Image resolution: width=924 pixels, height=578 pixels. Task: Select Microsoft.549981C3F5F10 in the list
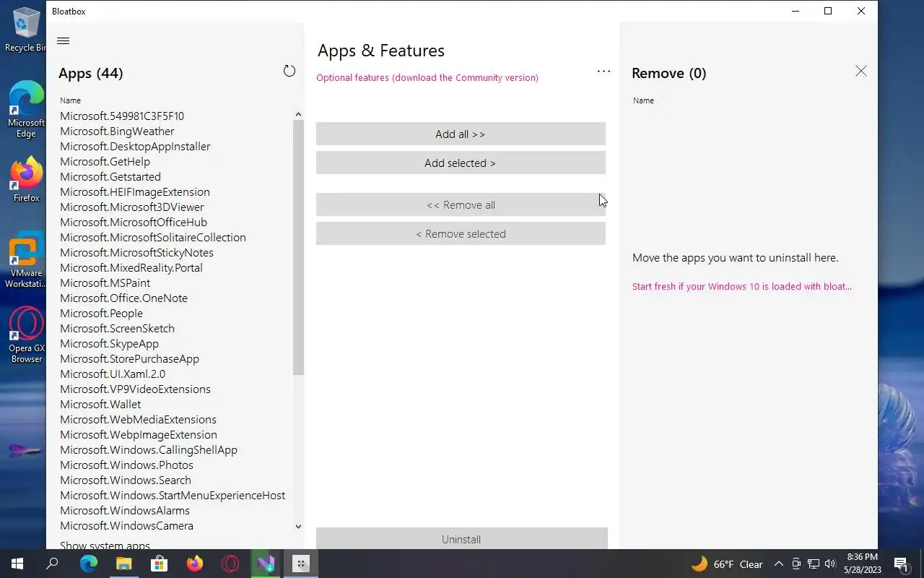pos(122,116)
